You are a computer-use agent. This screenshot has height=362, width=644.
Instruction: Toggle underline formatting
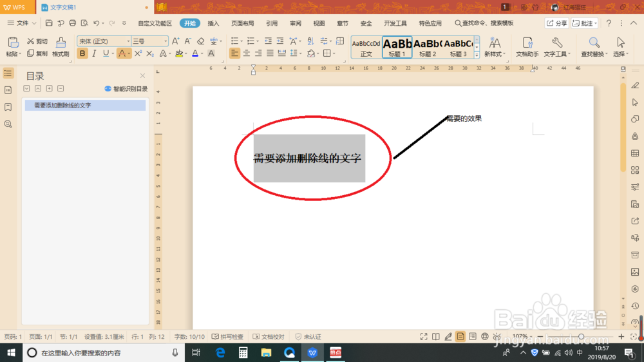tap(106, 53)
